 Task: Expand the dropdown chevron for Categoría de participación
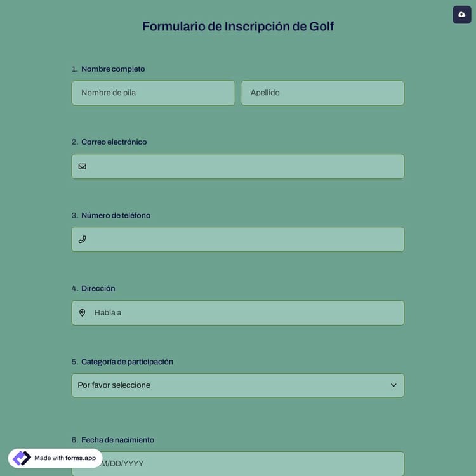pos(393,385)
